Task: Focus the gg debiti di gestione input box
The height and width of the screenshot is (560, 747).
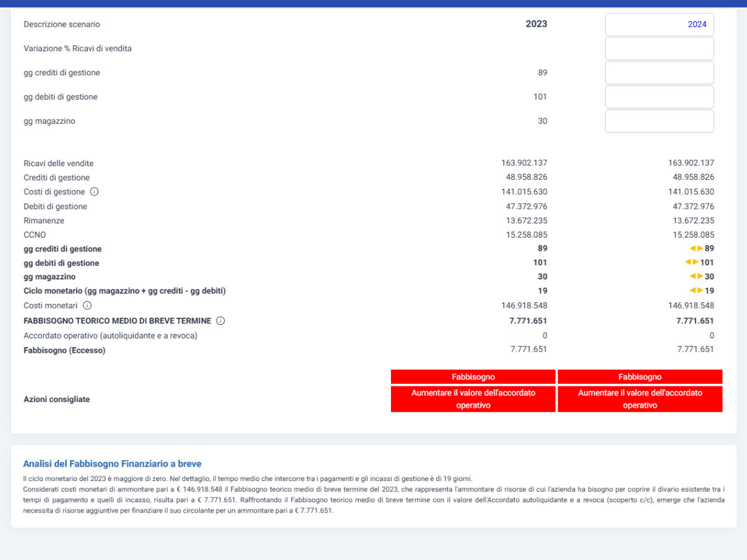Action: tap(659, 97)
